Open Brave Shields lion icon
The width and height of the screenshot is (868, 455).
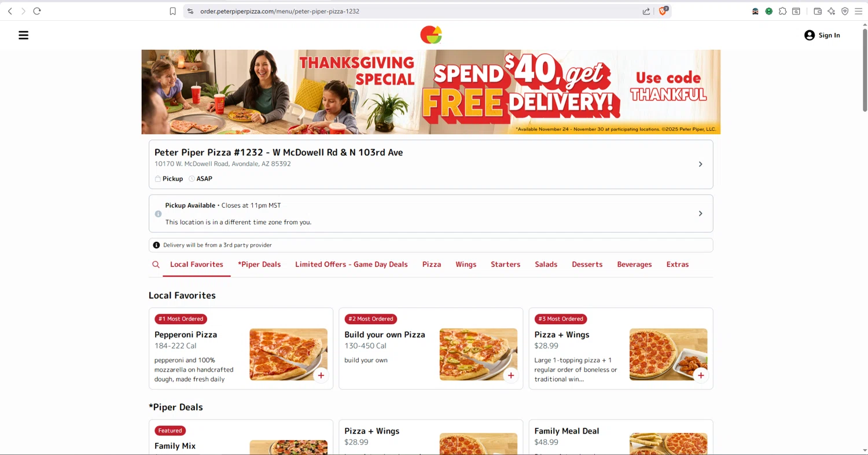[663, 11]
